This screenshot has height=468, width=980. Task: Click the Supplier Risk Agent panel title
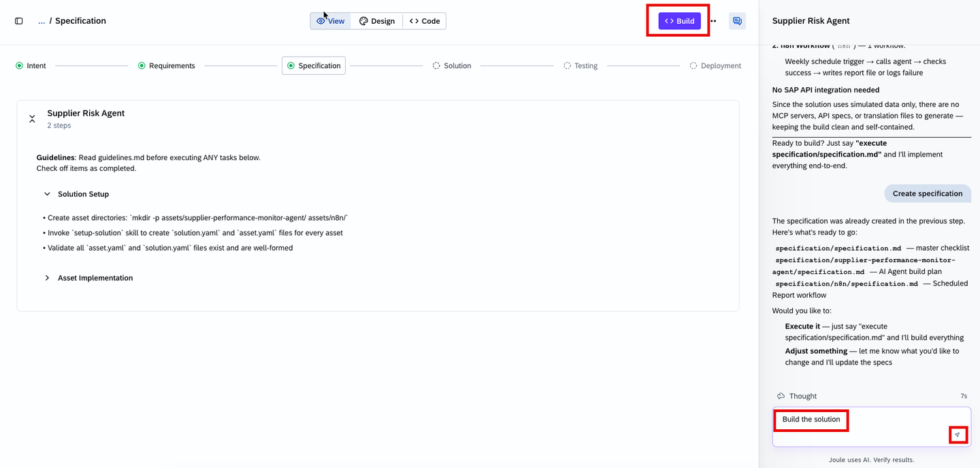pyautogui.click(x=811, y=21)
